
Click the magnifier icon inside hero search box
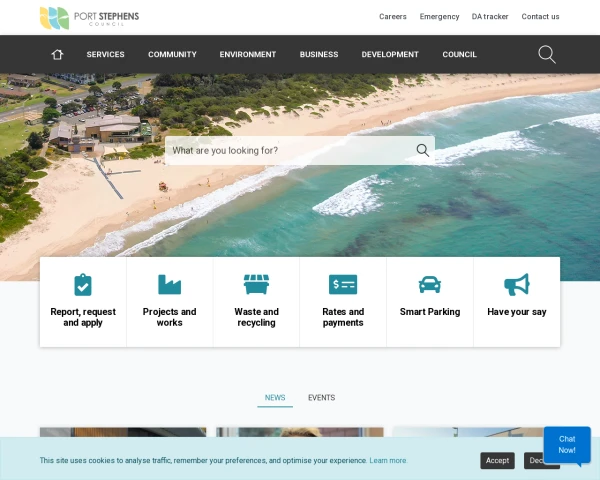pos(422,150)
